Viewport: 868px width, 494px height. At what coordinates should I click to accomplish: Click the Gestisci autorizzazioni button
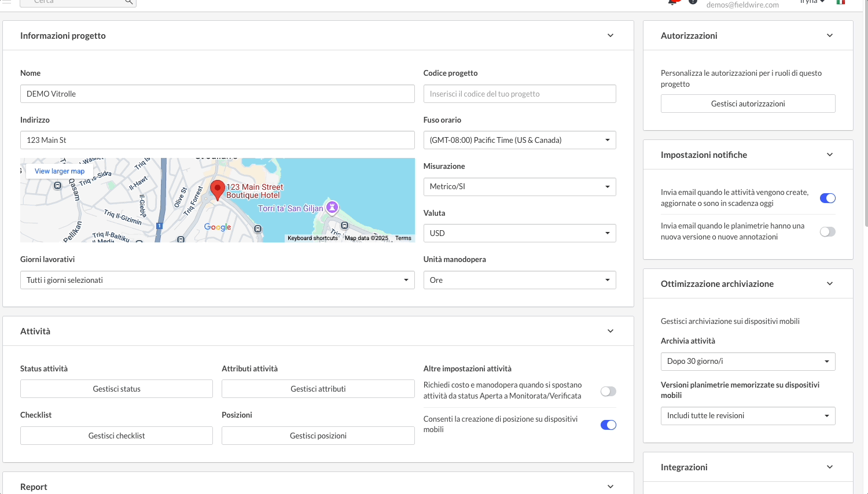(748, 104)
